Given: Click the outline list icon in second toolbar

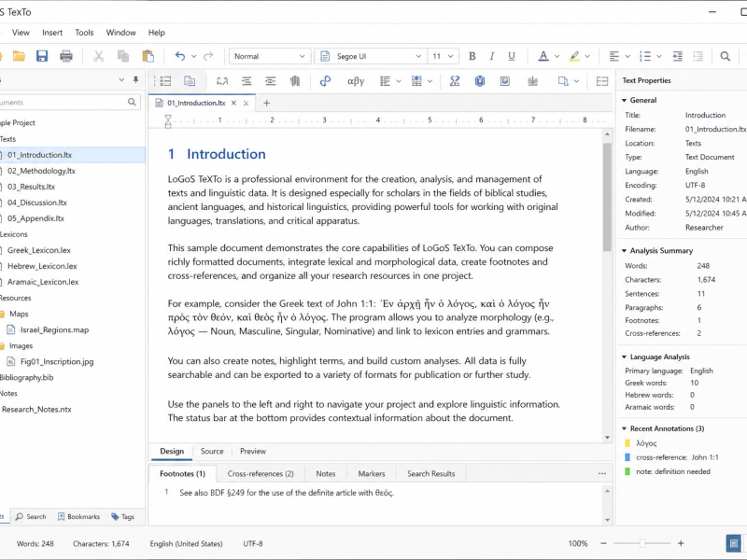Looking at the screenshot, I should click(165, 81).
